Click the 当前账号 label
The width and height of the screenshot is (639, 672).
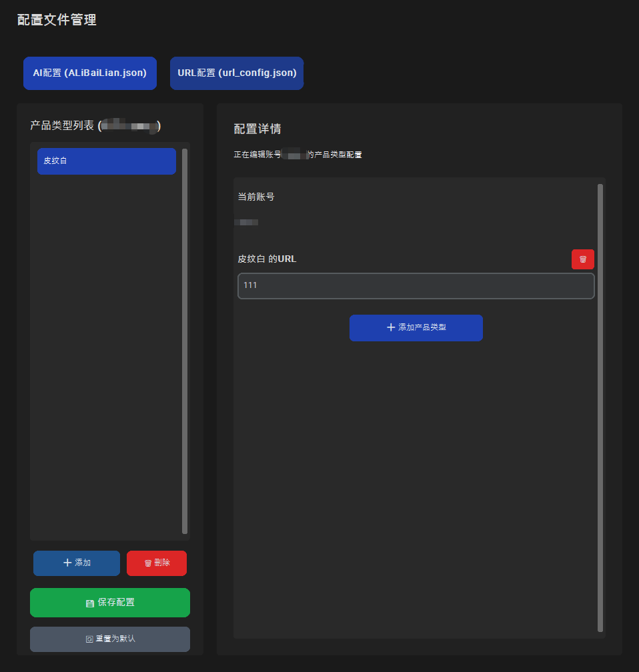256,197
